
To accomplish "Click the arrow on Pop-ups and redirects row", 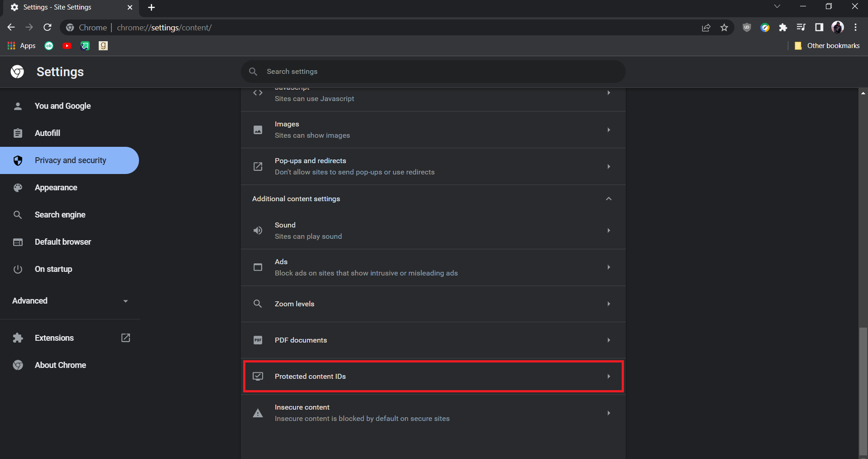I will coord(609,166).
